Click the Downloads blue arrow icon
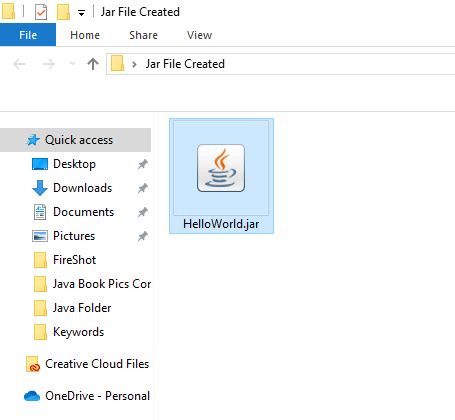Viewport: 455px width, 420px height. tap(40, 188)
